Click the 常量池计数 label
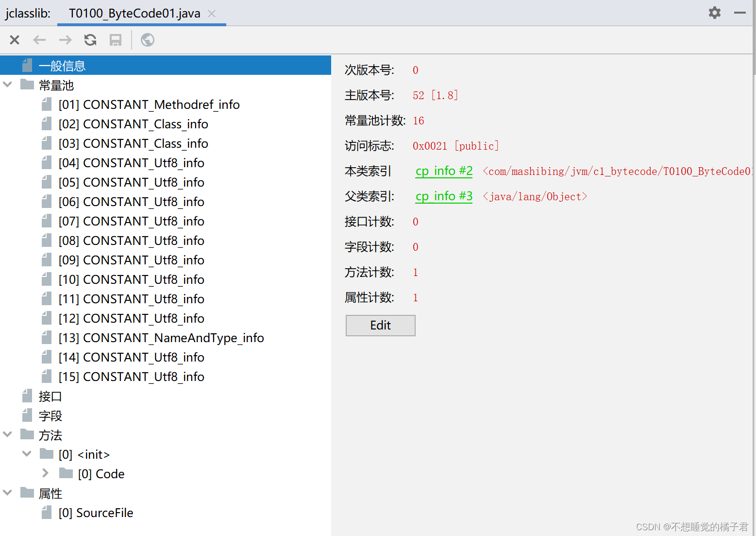Viewport: 756px width, 536px height. click(x=375, y=121)
